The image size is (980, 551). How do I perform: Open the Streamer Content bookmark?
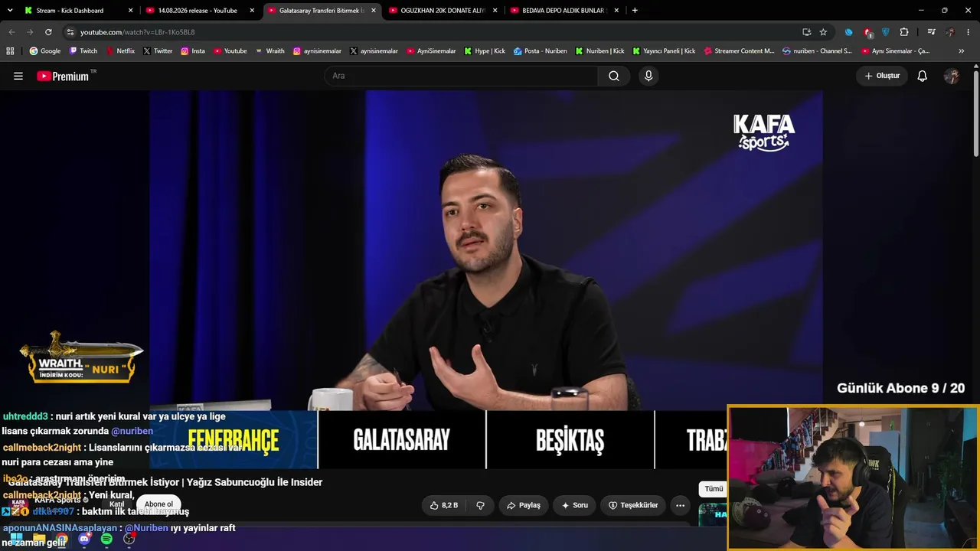pyautogui.click(x=739, y=51)
